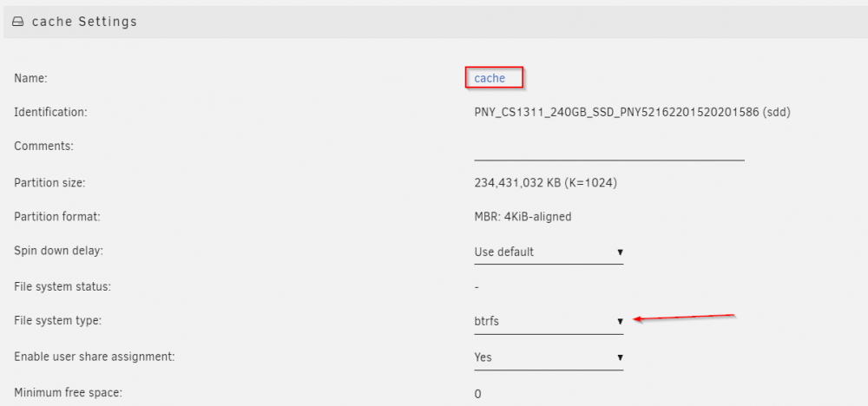This screenshot has width=868, height=406.
Task: Click the Name: label
Action: pos(31,79)
